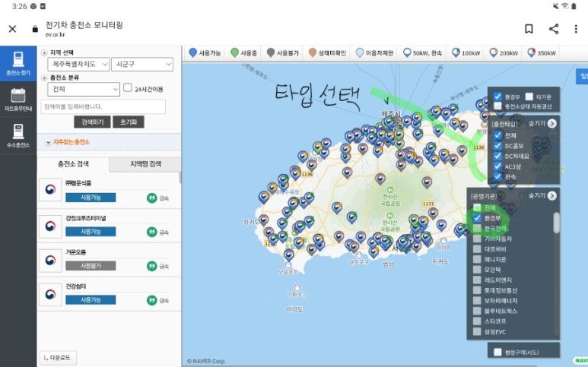Toggle 충전타입 전체 checkbox
Image resolution: width=588 pixels, height=367 pixels.
497,135
